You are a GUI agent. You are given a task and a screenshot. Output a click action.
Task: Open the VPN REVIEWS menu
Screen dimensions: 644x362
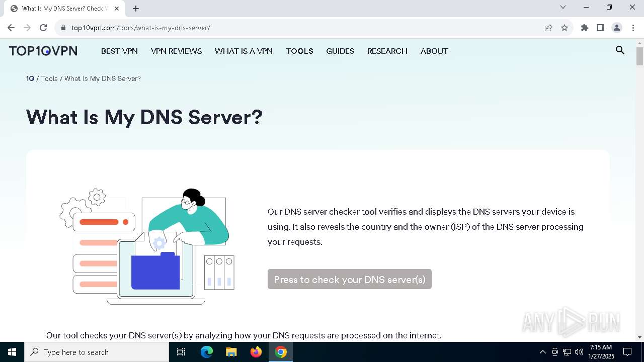click(x=176, y=51)
